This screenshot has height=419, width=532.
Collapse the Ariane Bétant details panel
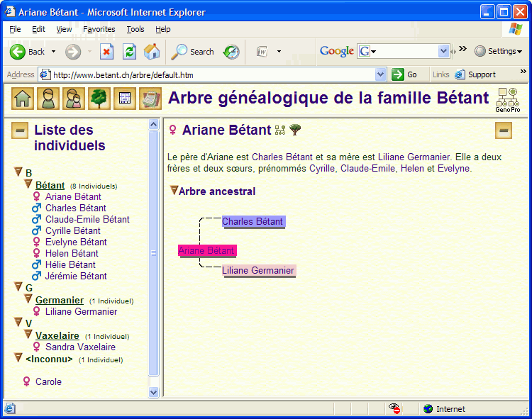point(503,130)
